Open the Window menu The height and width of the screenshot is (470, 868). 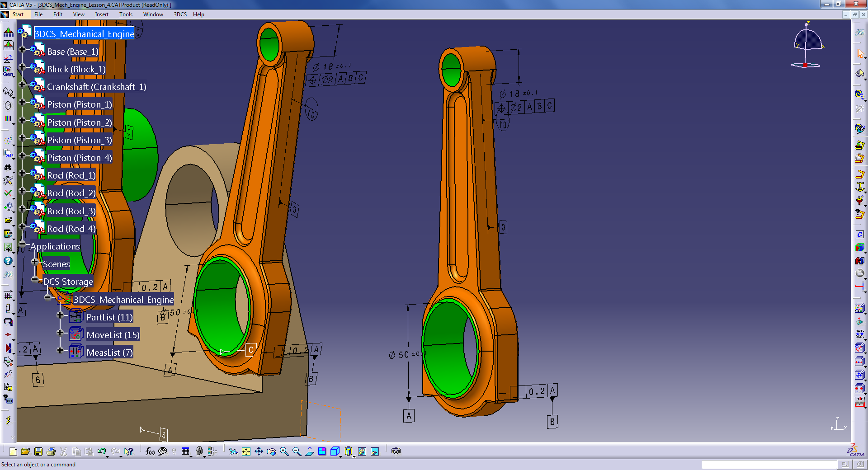point(153,14)
